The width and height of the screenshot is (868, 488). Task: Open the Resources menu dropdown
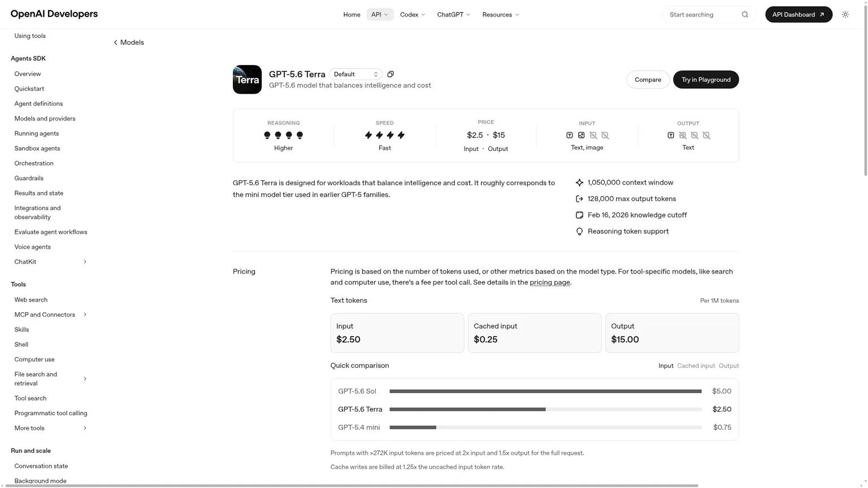501,15
